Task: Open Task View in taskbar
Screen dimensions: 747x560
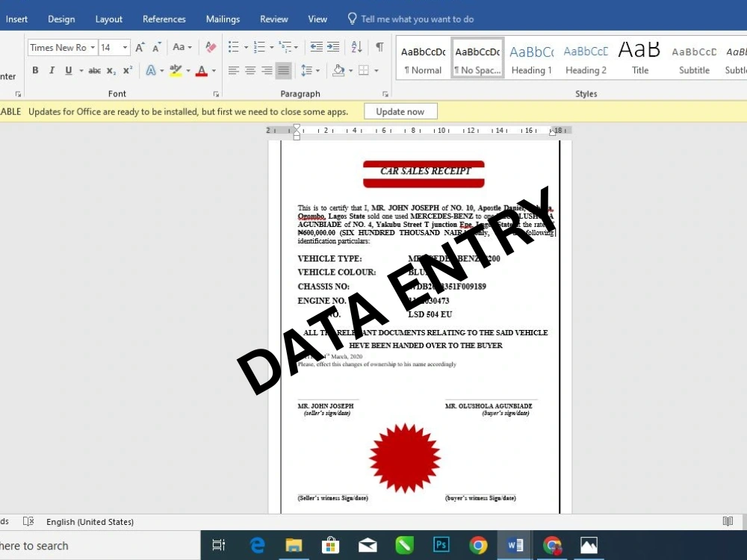Action: click(x=219, y=545)
